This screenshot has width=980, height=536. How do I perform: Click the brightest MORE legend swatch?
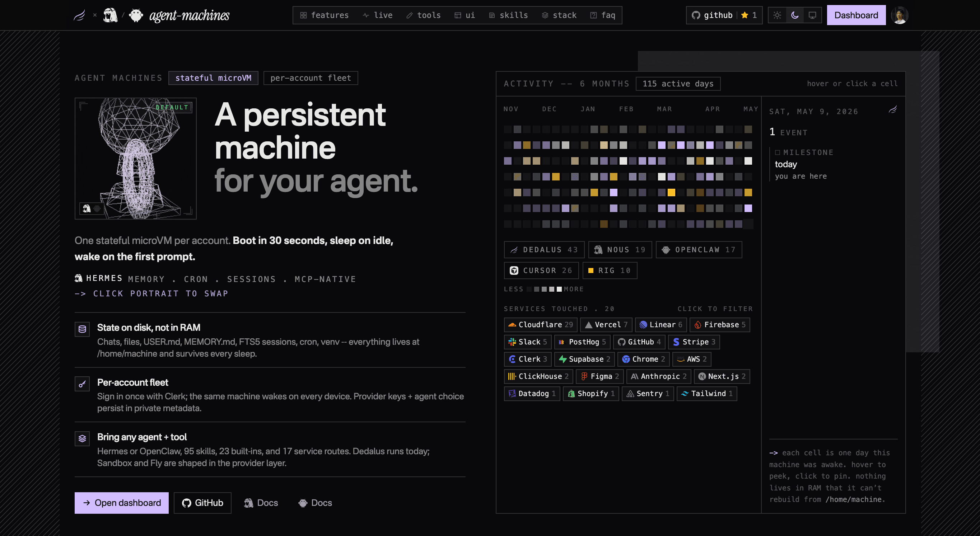tap(559, 289)
